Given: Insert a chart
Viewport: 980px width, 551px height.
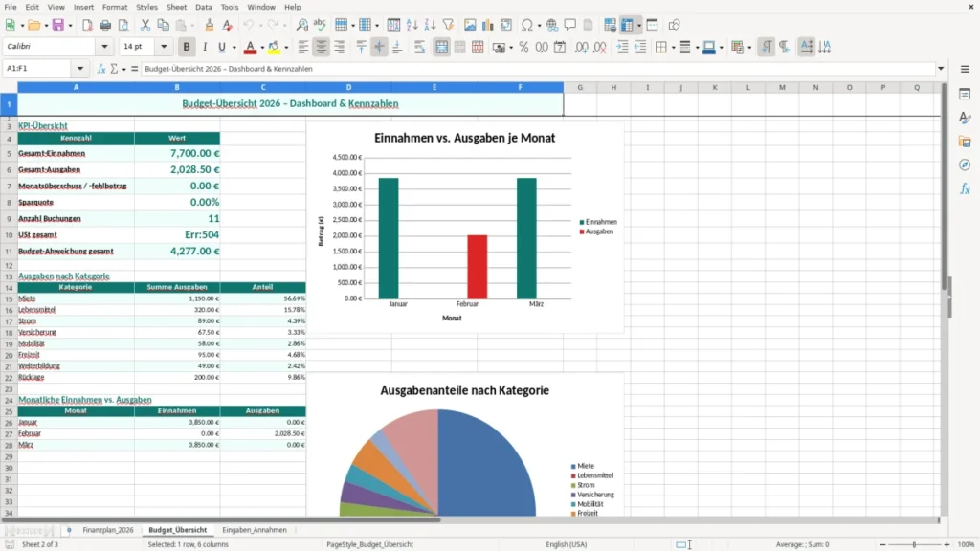Looking at the screenshot, I should pyautogui.click(x=487, y=25).
